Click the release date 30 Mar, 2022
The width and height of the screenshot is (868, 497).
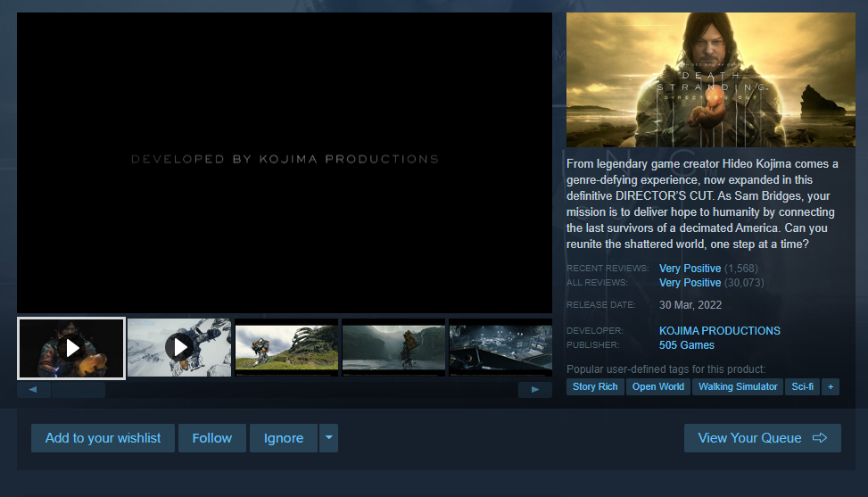(690, 305)
